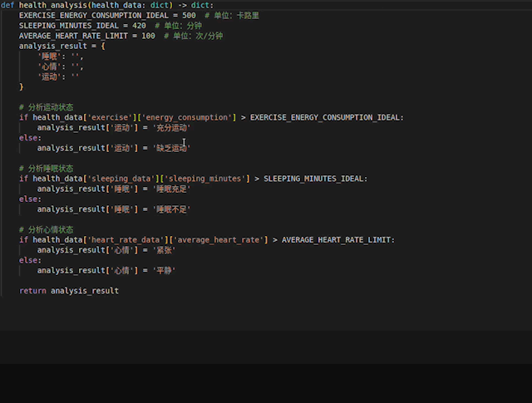Click the comment 单位: 次/分钟
532x403 pixels.
[x=194, y=36]
